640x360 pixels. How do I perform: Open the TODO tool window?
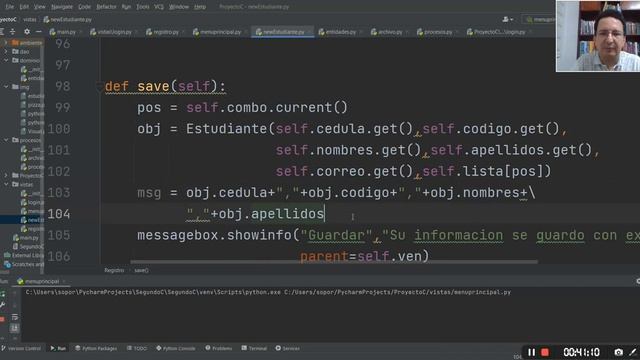point(137,348)
